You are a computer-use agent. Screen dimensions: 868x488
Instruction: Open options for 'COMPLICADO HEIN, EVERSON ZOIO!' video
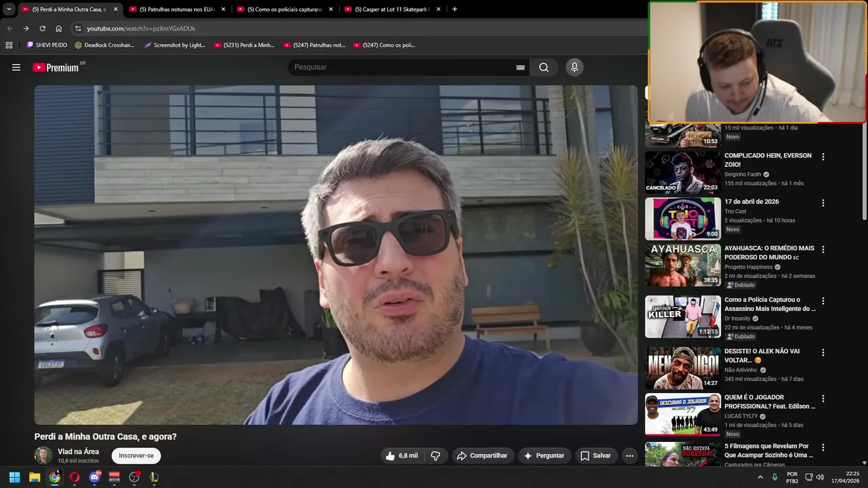point(823,157)
